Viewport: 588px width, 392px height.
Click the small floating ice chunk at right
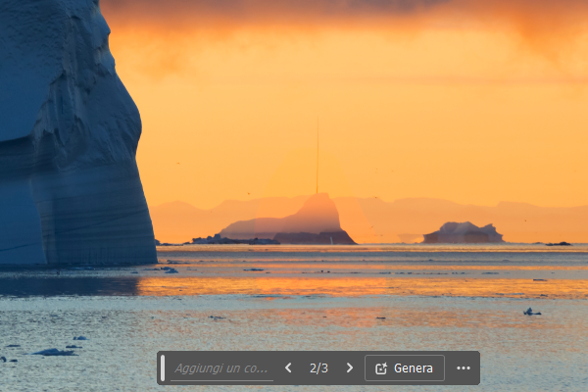point(530,312)
